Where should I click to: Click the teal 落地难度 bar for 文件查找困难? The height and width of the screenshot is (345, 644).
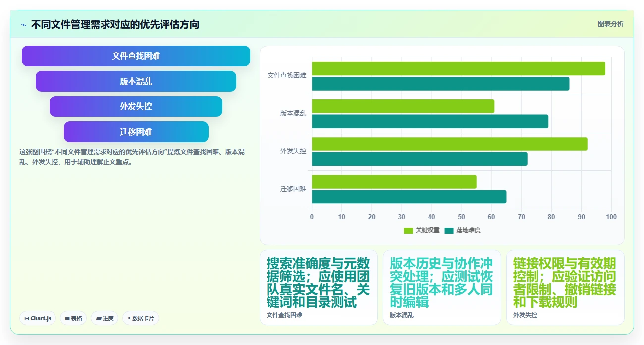click(x=440, y=84)
